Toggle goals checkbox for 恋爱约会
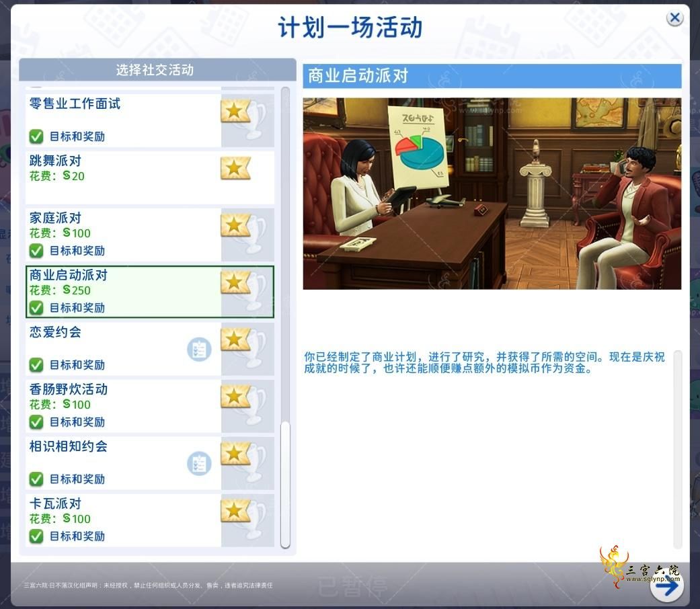 click(x=36, y=365)
